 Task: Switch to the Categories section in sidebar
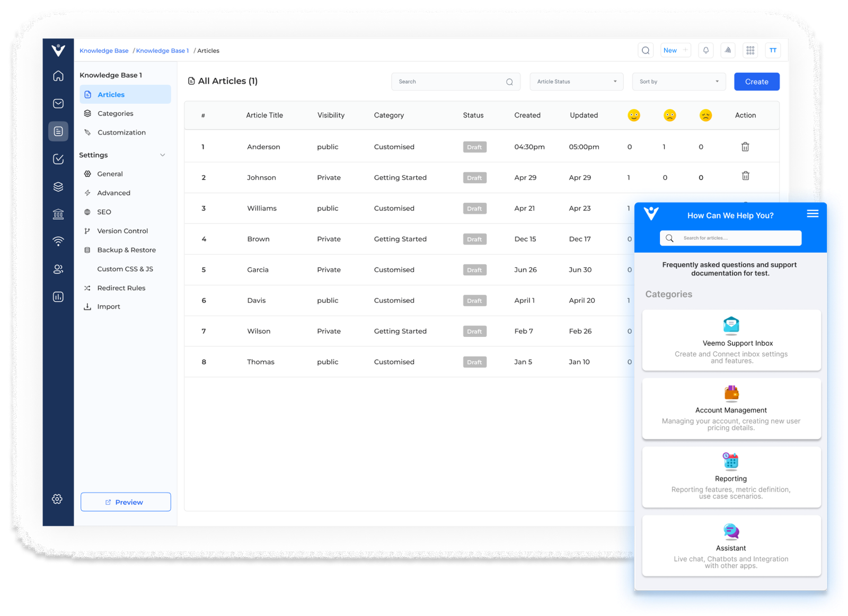[116, 113]
